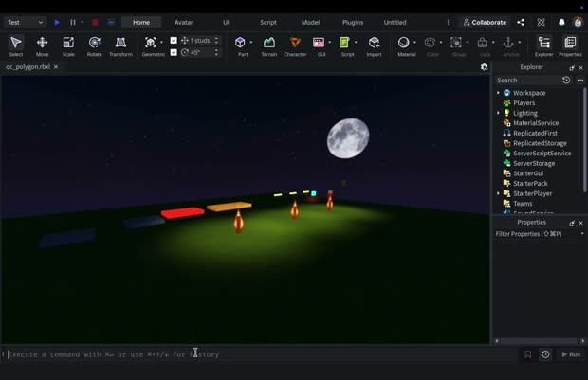The width and height of the screenshot is (588, 380).
Task: Switch to the Untitled tab
Action: (395, 22)
